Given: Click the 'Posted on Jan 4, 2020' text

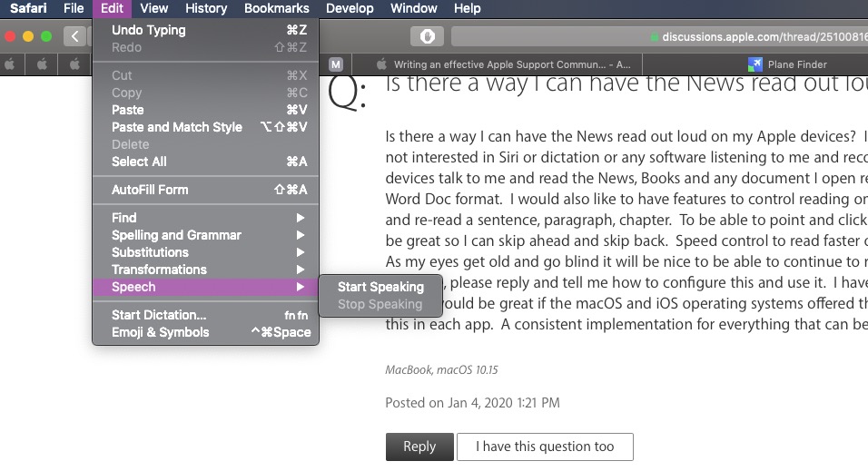Looking at the screenshot, I should pyautogui.click(x=472, y=403).
